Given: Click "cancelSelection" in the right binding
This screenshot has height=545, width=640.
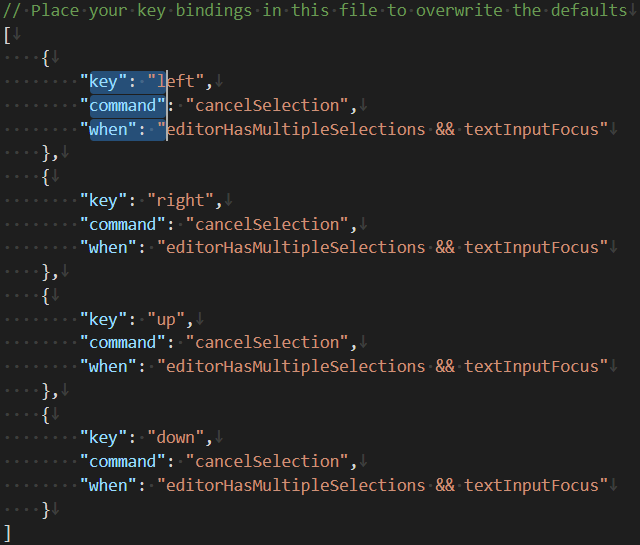Looking at the screenshot, I should click(272, 224).
